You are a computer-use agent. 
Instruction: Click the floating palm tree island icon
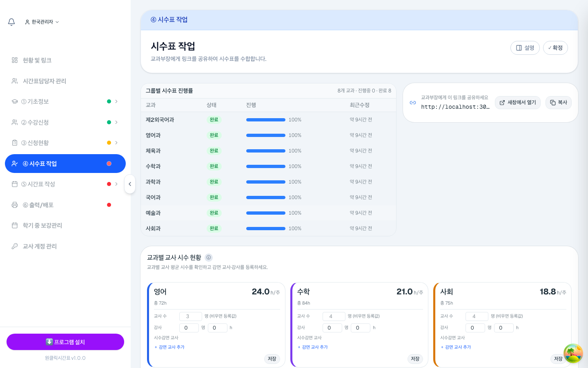573,353
